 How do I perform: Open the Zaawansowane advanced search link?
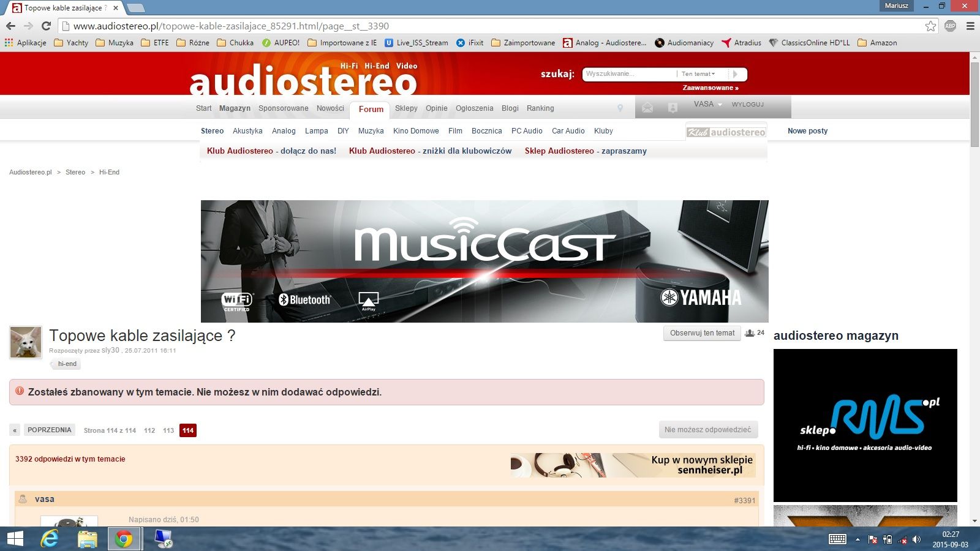[710, 88]
